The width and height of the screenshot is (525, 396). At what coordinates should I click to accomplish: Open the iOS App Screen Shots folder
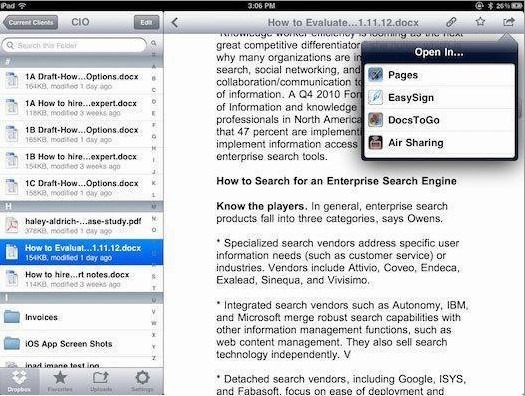pyautogui.click(x=75, y=343)
